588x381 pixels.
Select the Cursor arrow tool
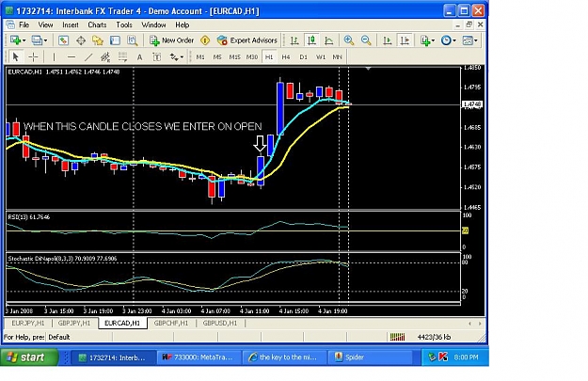coord(15,57)
